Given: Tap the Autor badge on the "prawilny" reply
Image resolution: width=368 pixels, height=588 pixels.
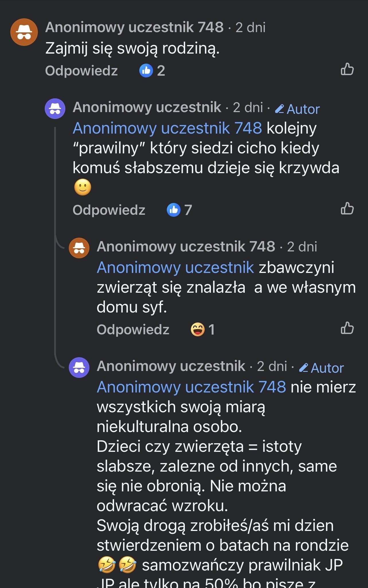Looking at the screenshot, I should tap(297, 109).
